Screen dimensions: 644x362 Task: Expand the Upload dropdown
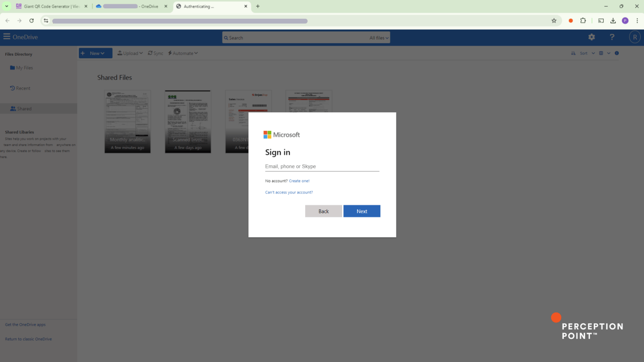130,53
